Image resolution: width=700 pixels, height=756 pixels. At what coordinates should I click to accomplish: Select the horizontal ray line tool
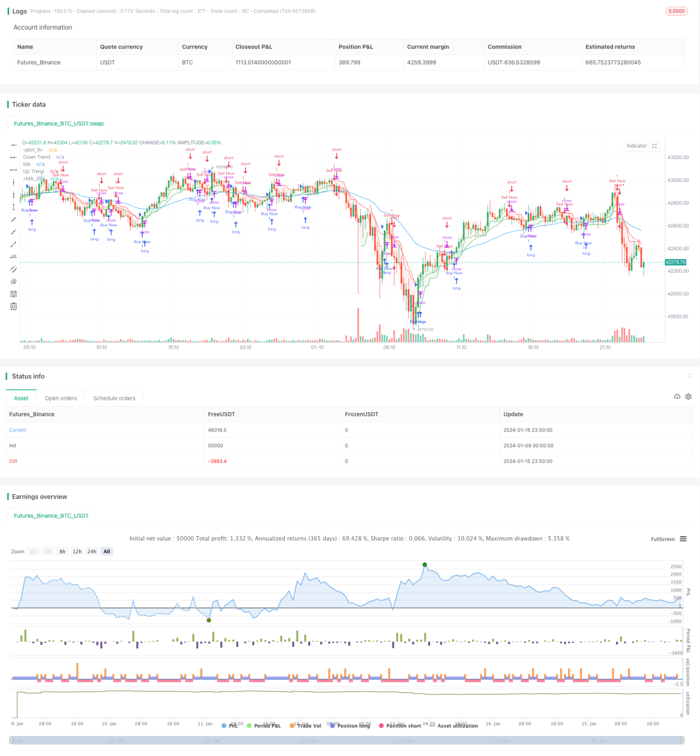point(13,157)
